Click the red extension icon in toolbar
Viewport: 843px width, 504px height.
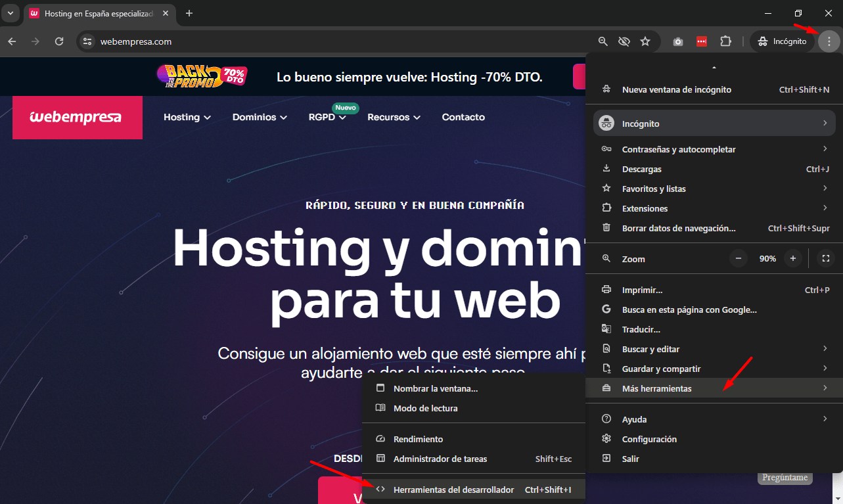[x=702, y=41]
